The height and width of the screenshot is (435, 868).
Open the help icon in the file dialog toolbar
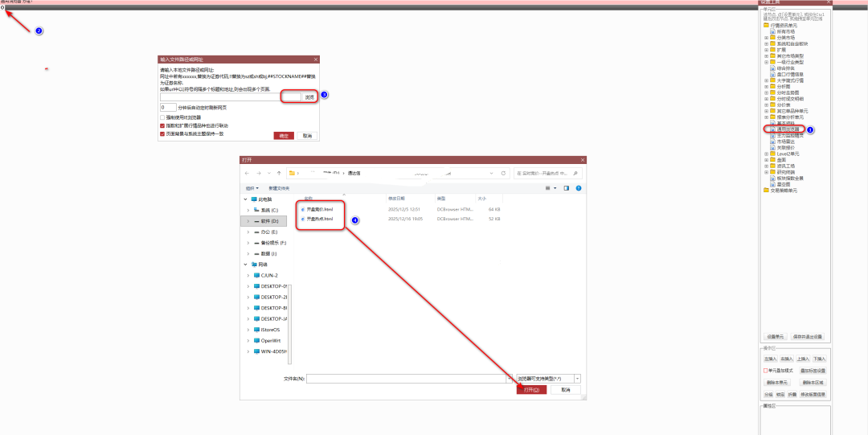click(x=577, y=188)
